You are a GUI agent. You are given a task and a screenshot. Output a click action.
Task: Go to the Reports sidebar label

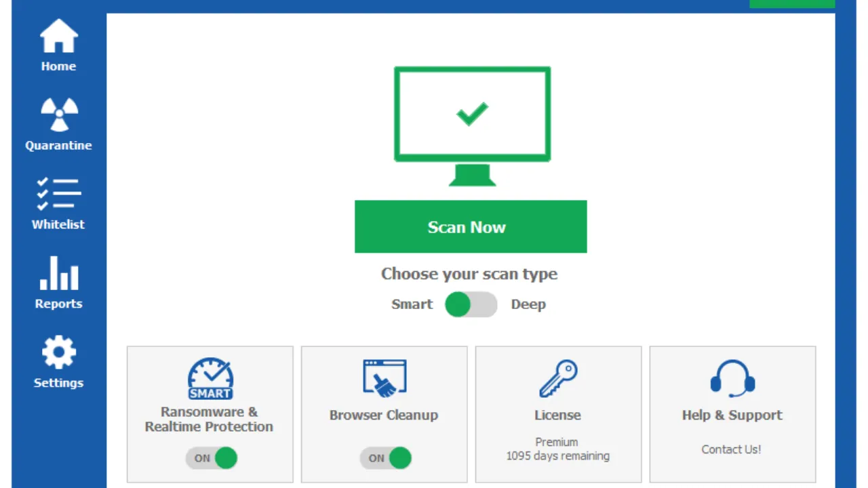(58, 304)
